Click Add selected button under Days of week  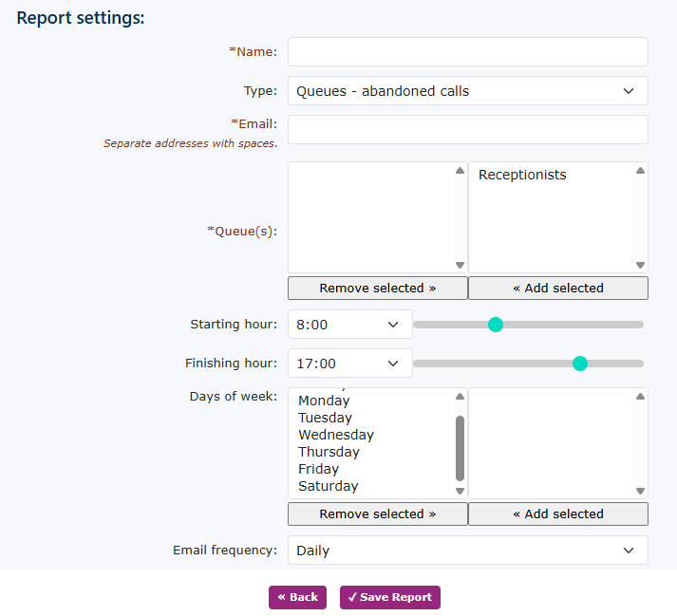pyautogui.click(x=557, y=514)
